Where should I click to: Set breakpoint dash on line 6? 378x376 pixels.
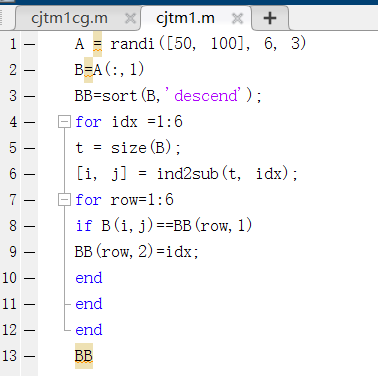coord(30,174)
